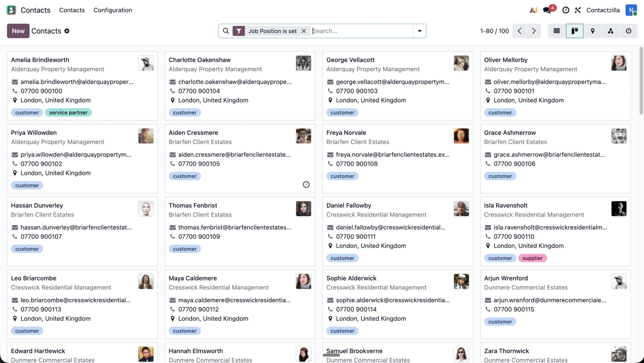
Task: Click phone number 07700 900111
Action: [356, 237]
